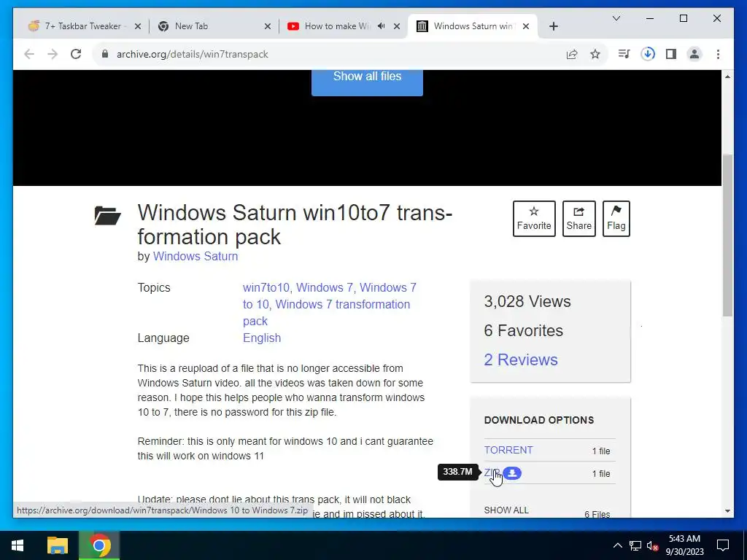Open the notification center icon
This screenshot has width=747, height=560.
(x=723, y=545)
